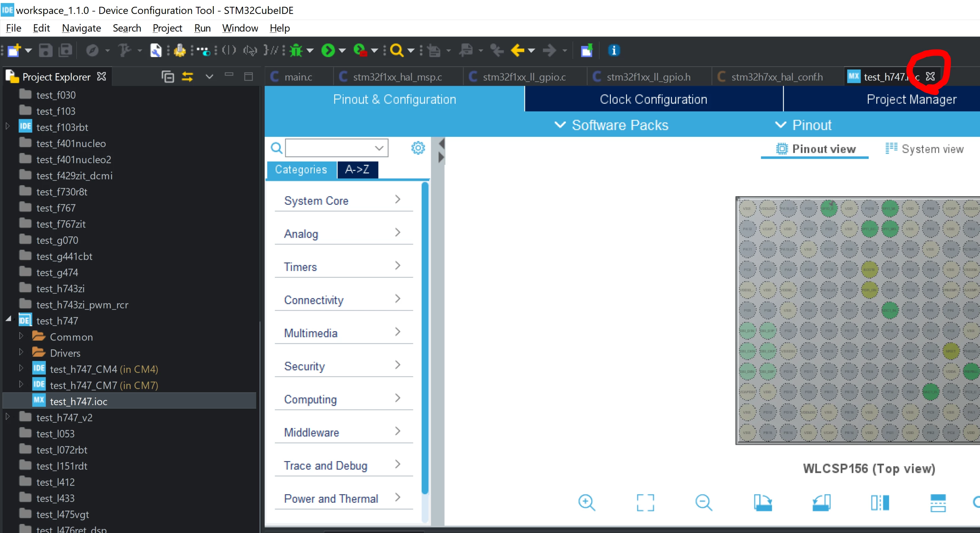
Task: Switch to System view
Action: [x=924, y=149]
